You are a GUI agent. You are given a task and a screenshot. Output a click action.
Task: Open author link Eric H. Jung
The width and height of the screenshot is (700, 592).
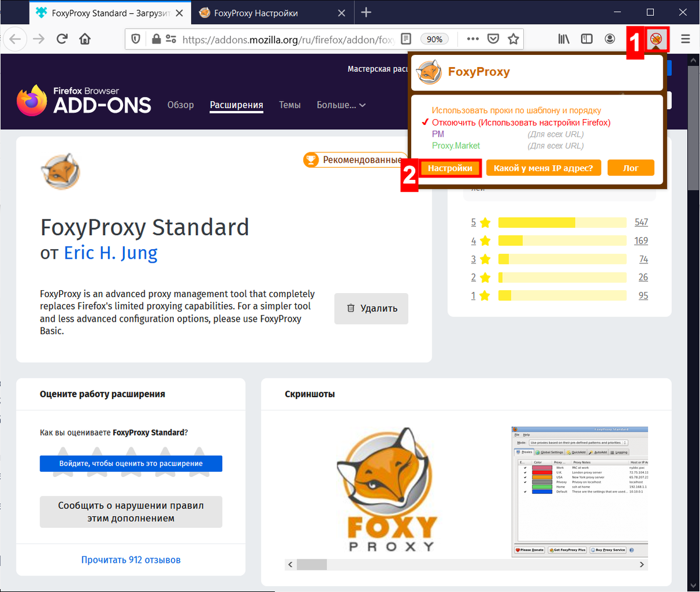[111, 253]
